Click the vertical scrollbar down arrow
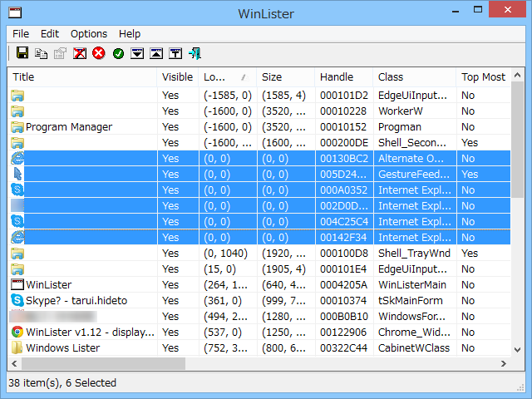 coord(517,349)
